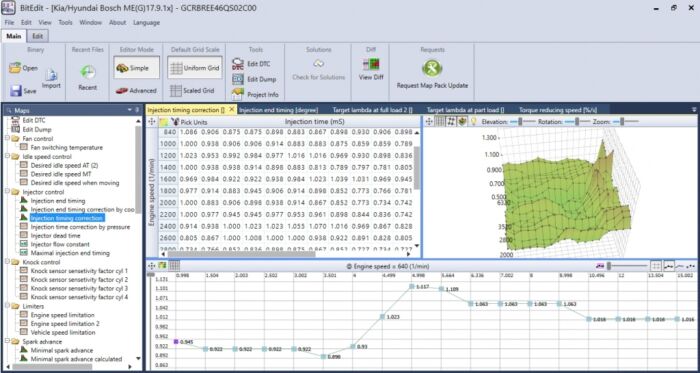This screenshot has width=700, height=373.
Task: Click the Edit Dump ribbon tool
Action: 254,79
